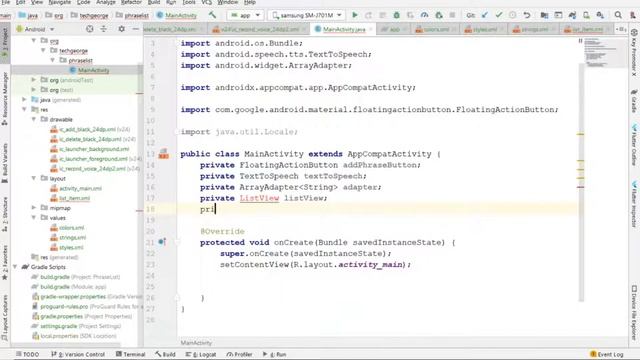Click the pause icon above the editor scrollbar

(580, 41)
